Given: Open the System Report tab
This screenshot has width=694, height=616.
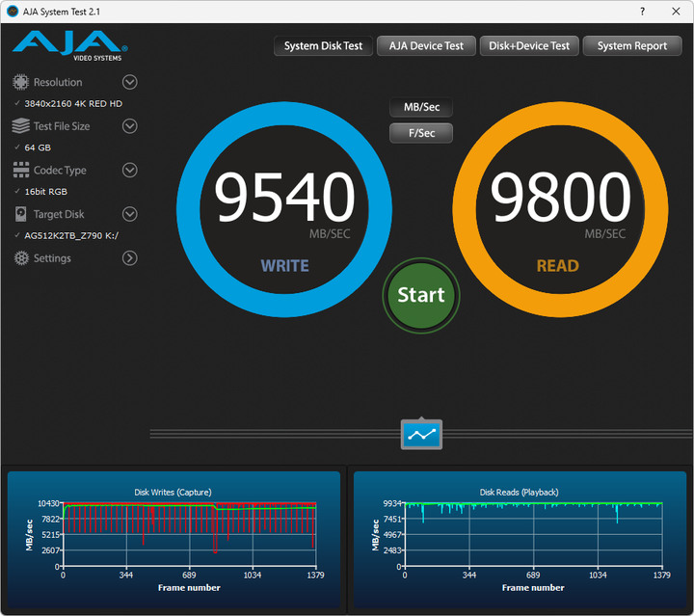Looking at the screenshot, I should click(632, 46).
